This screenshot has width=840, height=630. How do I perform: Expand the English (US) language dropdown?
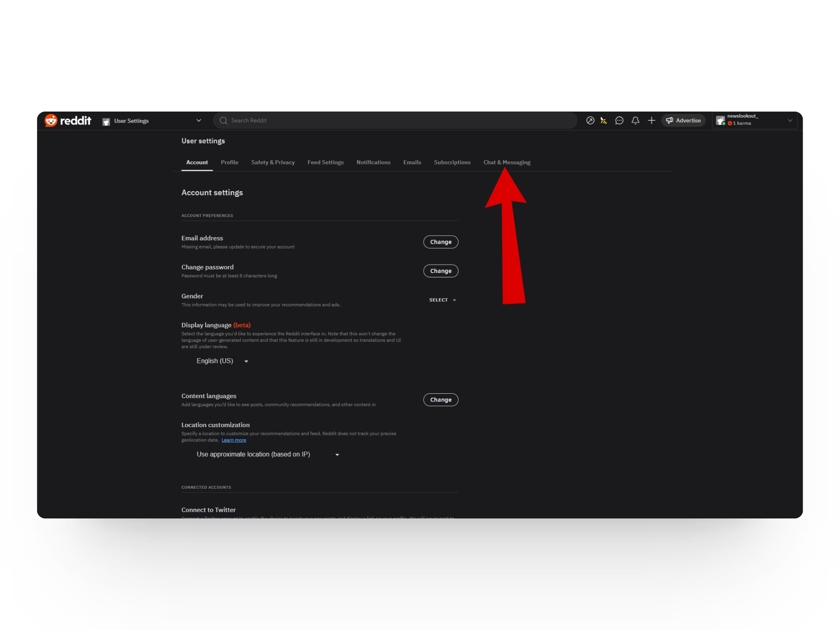222,361
